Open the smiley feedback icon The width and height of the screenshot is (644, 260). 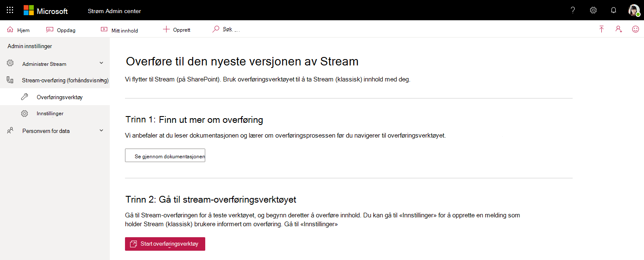click(x=635, y=29)
